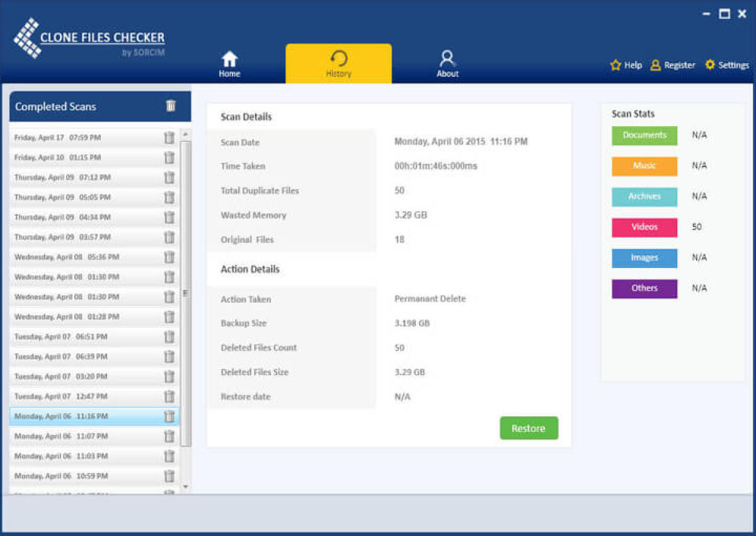
Task: Click the trash icon beside Completed Scans header
Action: coord(170,106)
